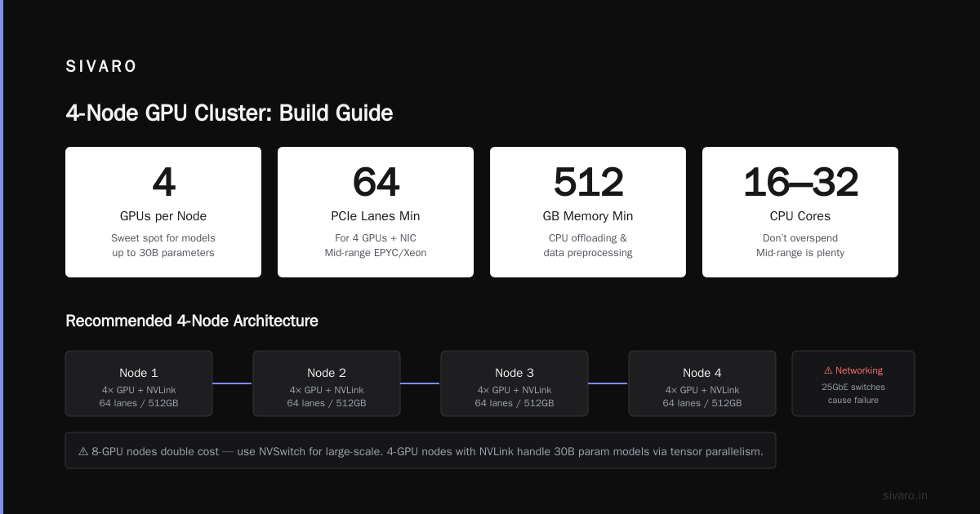Select the 'GPUs per Node' label
The width and height of the screenshot is (980, 514).
(x=163, y=216)
